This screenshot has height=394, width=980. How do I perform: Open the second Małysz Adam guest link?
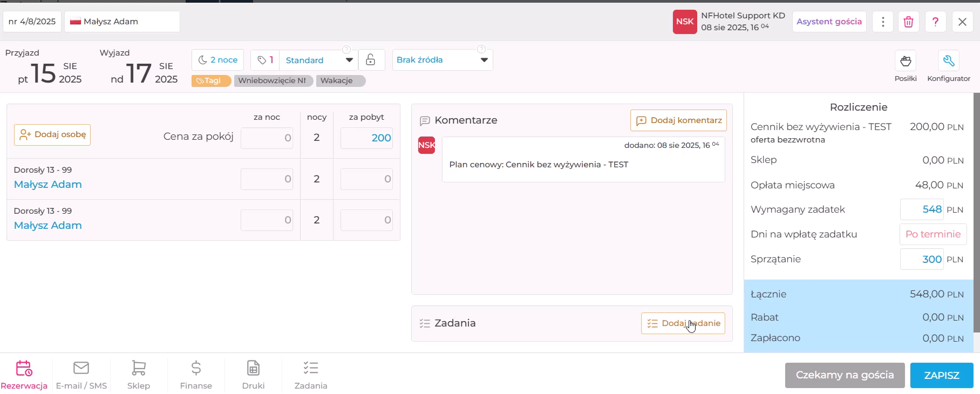[48, 226]
